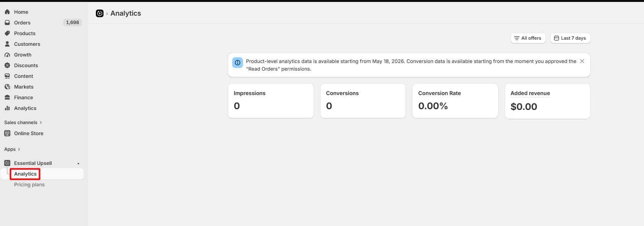Click the $0.00 revenue value

[x=524, y=107]
